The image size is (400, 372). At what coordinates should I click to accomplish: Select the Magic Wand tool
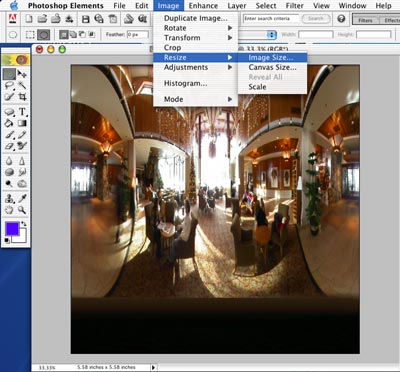[x=22, y=85]
